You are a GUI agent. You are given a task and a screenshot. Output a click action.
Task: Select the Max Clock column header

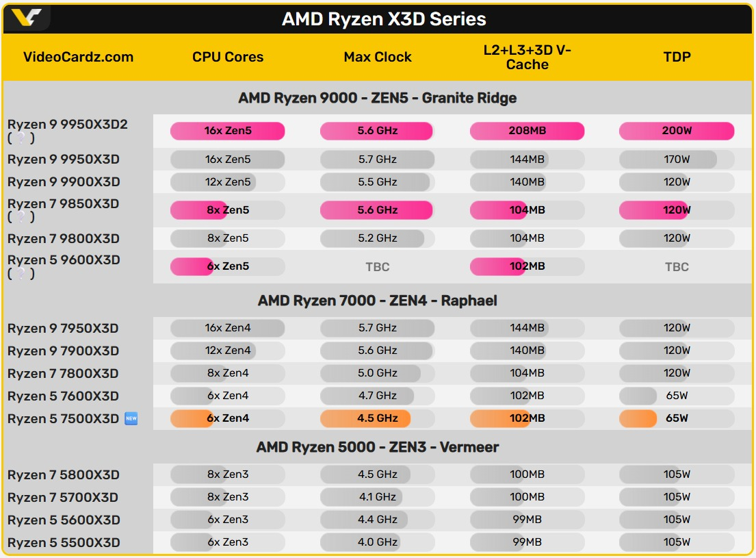click(x=378, y=58)
